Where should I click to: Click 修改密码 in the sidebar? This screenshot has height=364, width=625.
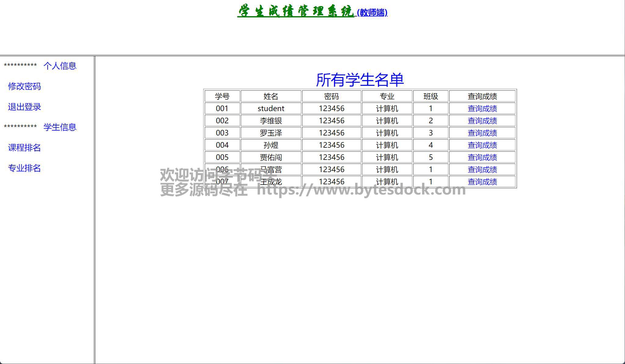point(24,86)
